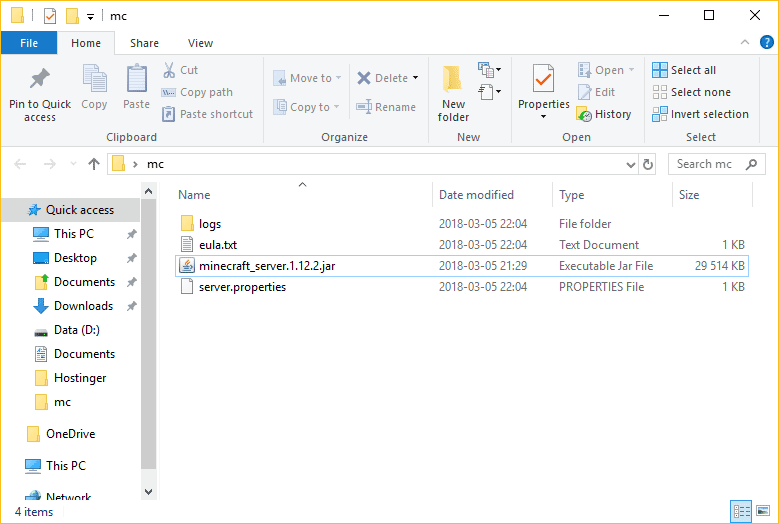Select Quick access in navigation pane

point(71,210)
